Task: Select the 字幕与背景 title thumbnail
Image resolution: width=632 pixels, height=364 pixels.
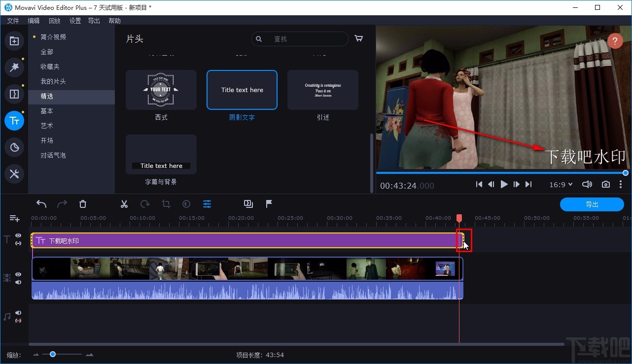Action: point(161,154)
